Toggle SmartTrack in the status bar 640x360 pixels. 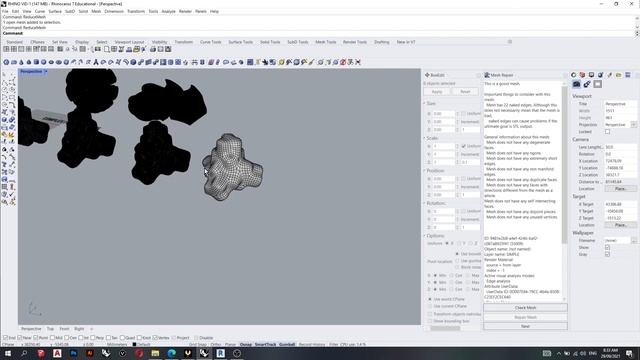[265, 344]
